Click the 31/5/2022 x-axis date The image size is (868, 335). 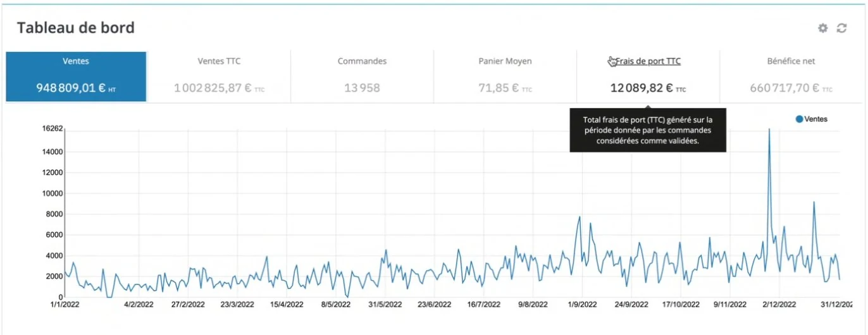[385, 304]
